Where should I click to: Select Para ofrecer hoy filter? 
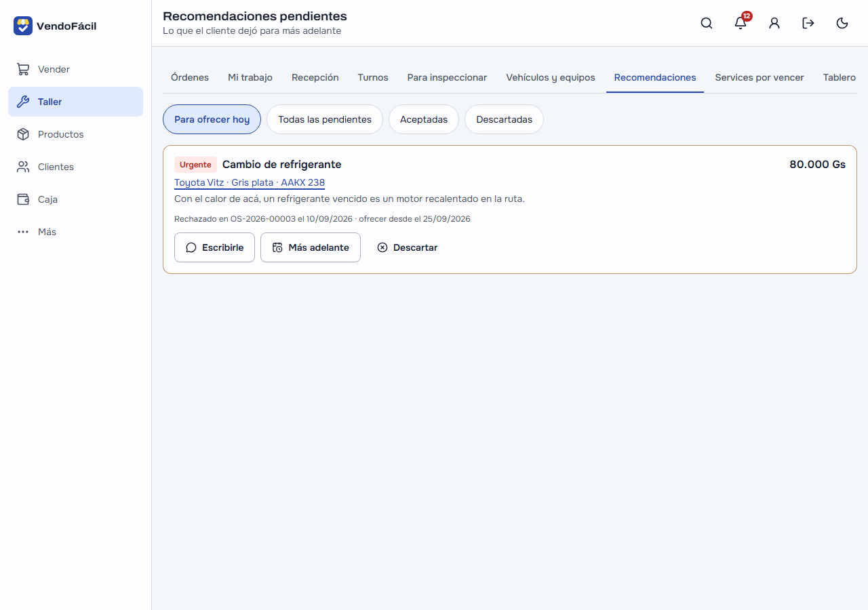pyautogui.click(x=212, y=119)
